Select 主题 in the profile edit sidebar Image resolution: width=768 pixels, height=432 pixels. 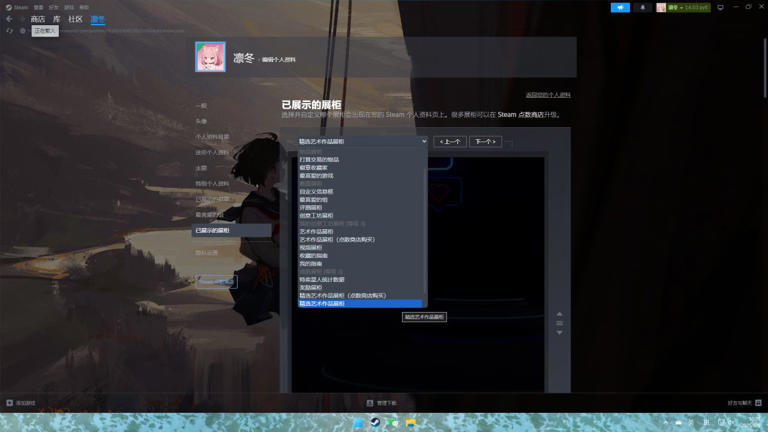pyautogui.click(x=201, y=168)
